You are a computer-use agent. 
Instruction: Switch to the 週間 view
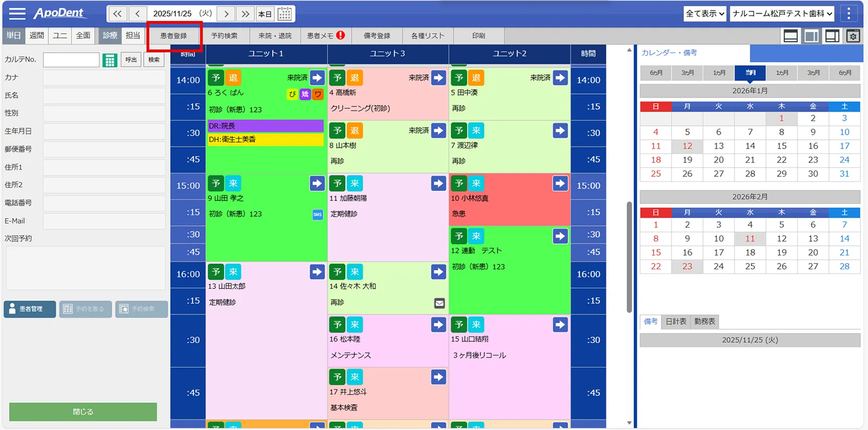(x=37, y=35)
